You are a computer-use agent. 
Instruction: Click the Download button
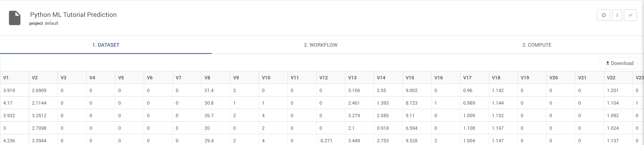pos(619,63)
